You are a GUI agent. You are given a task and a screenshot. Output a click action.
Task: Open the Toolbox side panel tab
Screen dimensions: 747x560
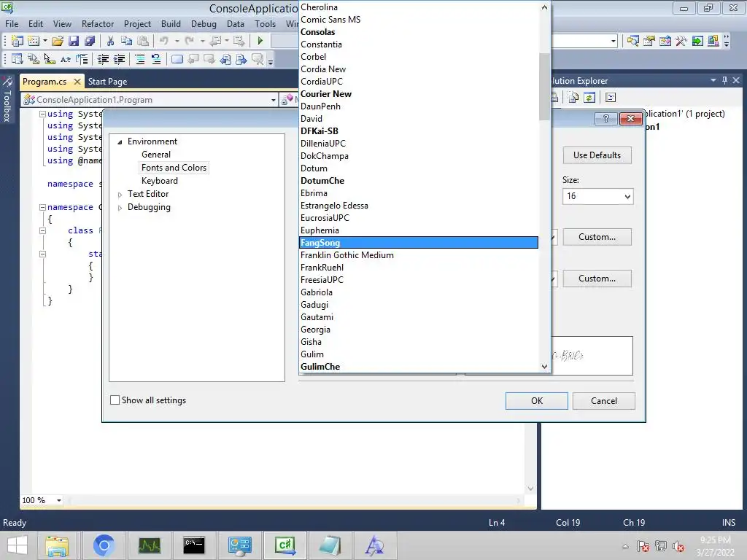coord(7,99)
